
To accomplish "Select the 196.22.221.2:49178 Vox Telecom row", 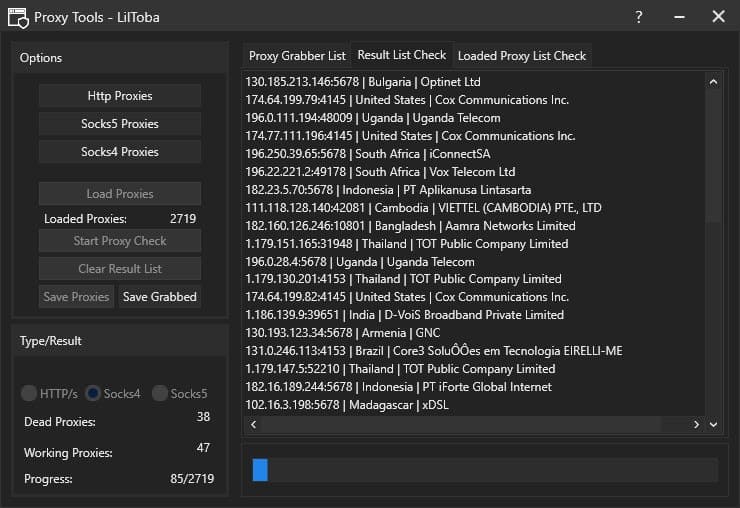I will tap(474, 171).
